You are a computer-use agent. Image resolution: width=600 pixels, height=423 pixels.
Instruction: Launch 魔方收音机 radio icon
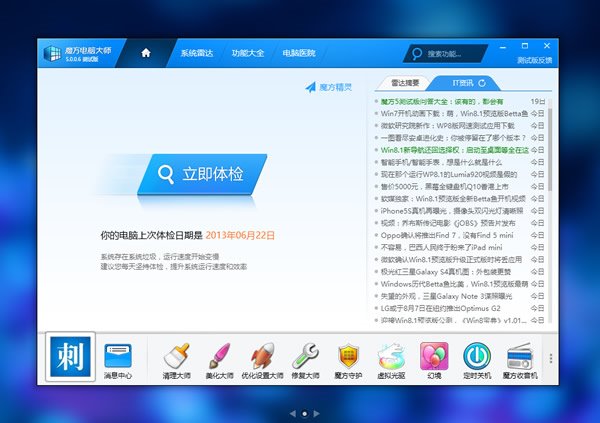tap(520, 361)
